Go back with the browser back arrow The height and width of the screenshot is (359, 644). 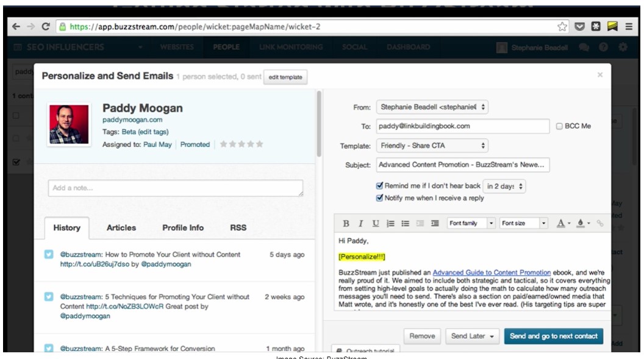coord(16,27)
